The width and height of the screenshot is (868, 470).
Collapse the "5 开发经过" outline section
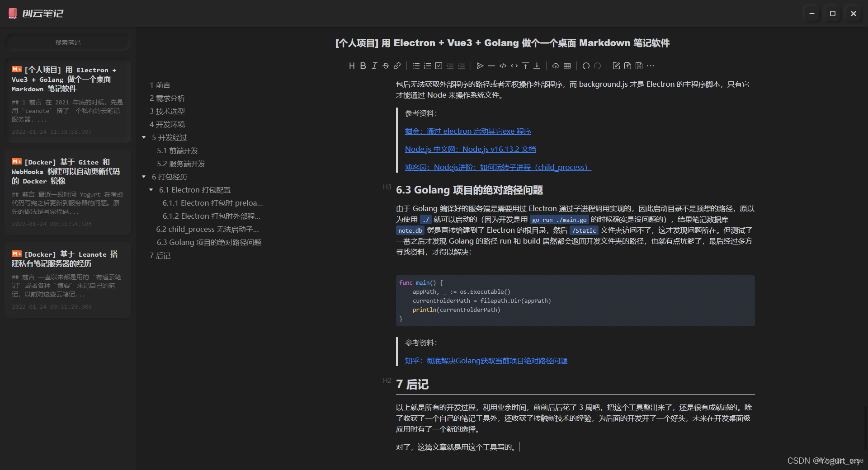coord(144,137)
